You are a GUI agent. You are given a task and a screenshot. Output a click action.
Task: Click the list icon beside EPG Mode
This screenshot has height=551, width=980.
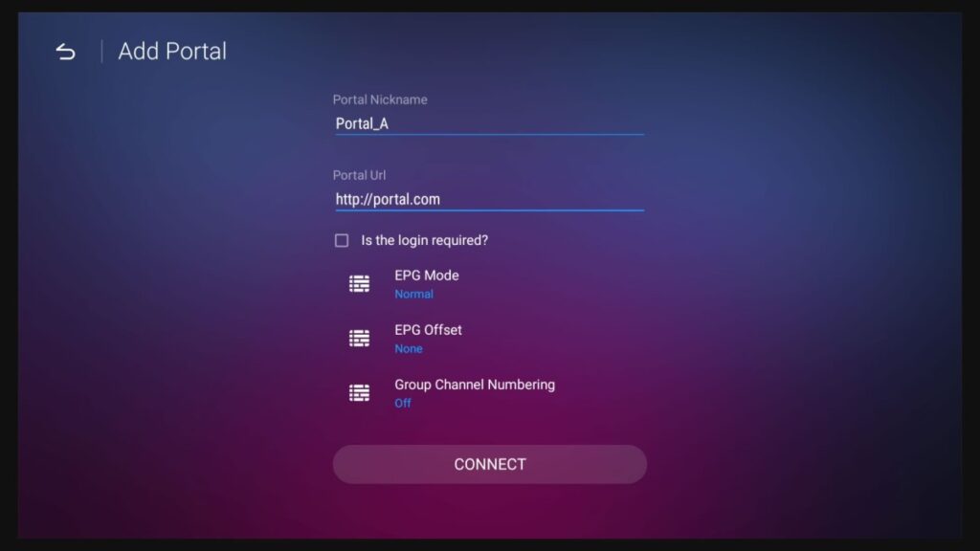(360, 284)
